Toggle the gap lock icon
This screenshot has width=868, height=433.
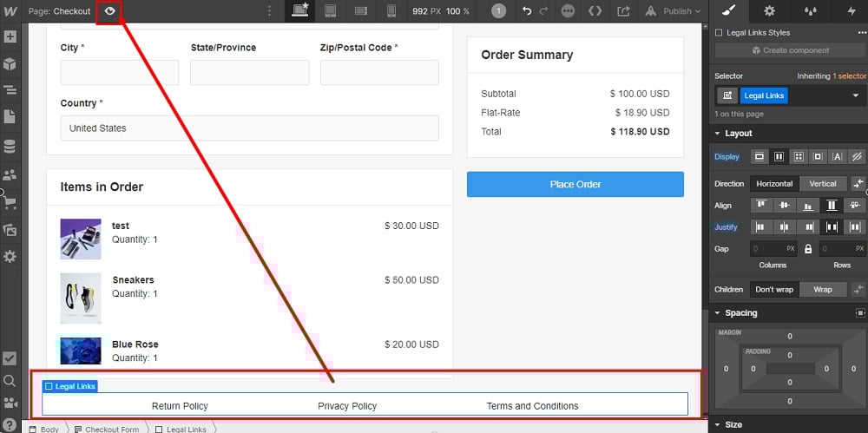pyautogui.click(x=808, y=249)
